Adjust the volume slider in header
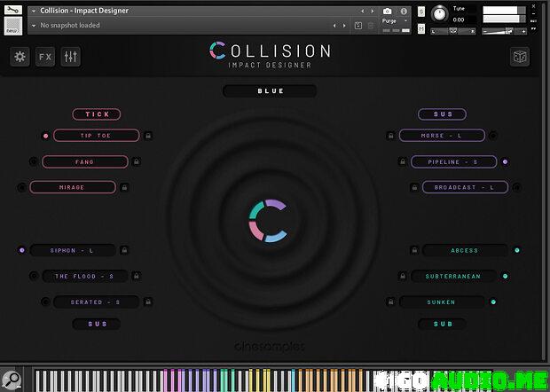 (x=505, y=31)
